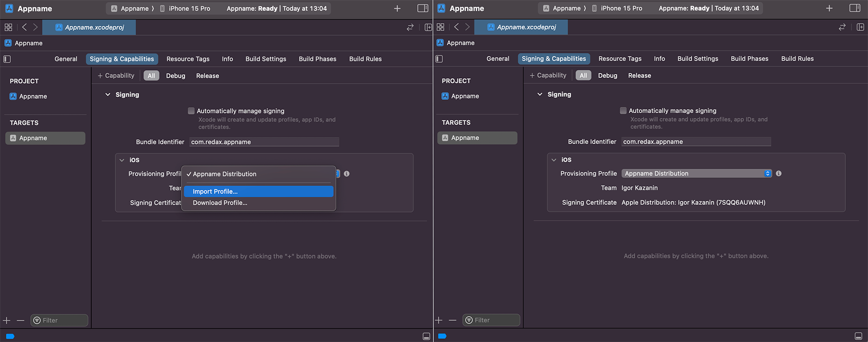Open the scheme selector Appname in left window toolbar
The image size is (868, 342).
(x=130, y=9)
